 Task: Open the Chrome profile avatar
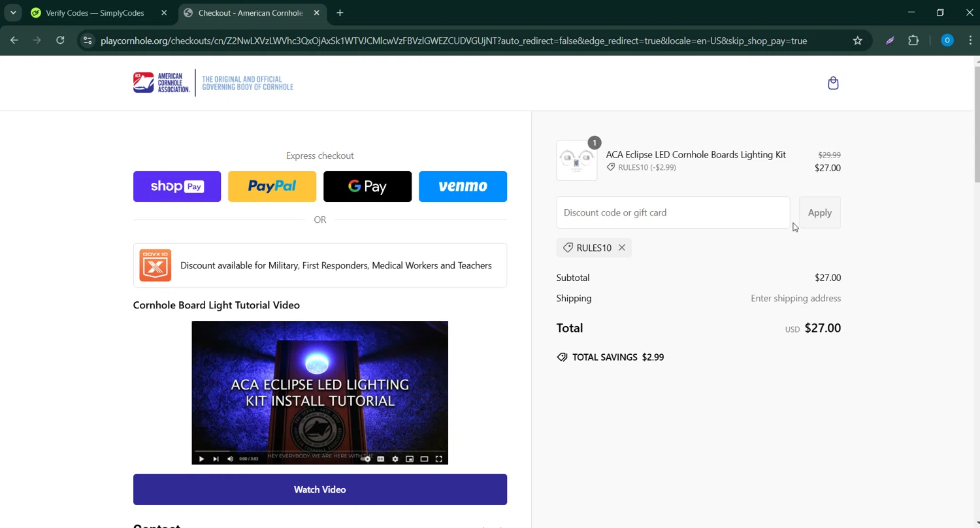click(x=947, y=41)
